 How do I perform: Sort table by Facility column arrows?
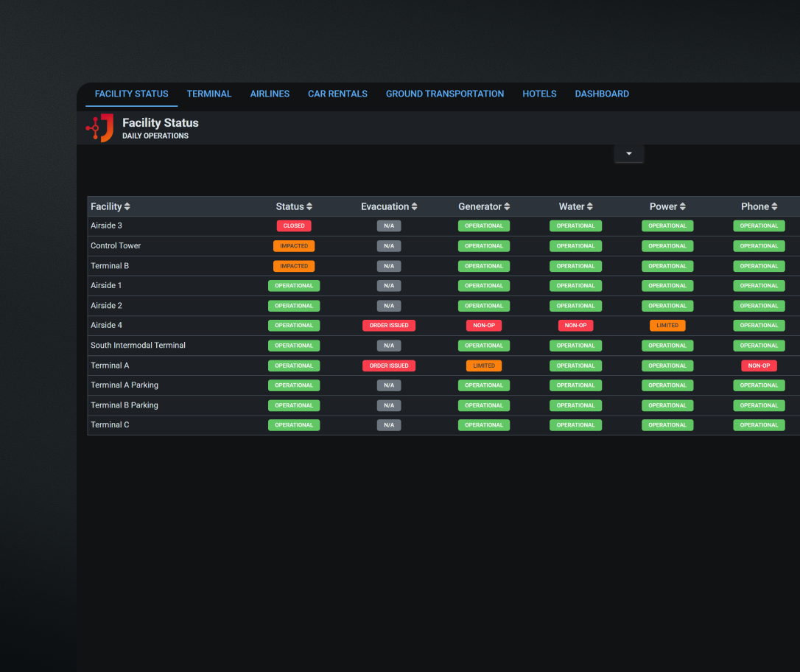click(x=127, y=207)
